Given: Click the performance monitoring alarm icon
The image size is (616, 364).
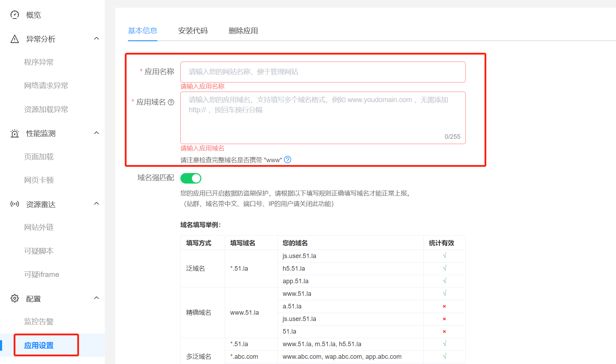Looking at the screenshot, I should point(15,133).
